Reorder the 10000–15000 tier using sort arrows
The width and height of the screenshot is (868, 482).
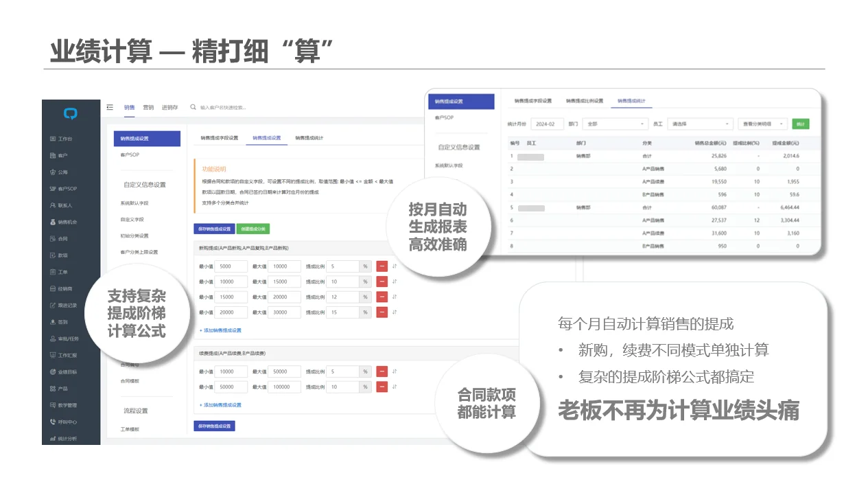coord(395,282)
